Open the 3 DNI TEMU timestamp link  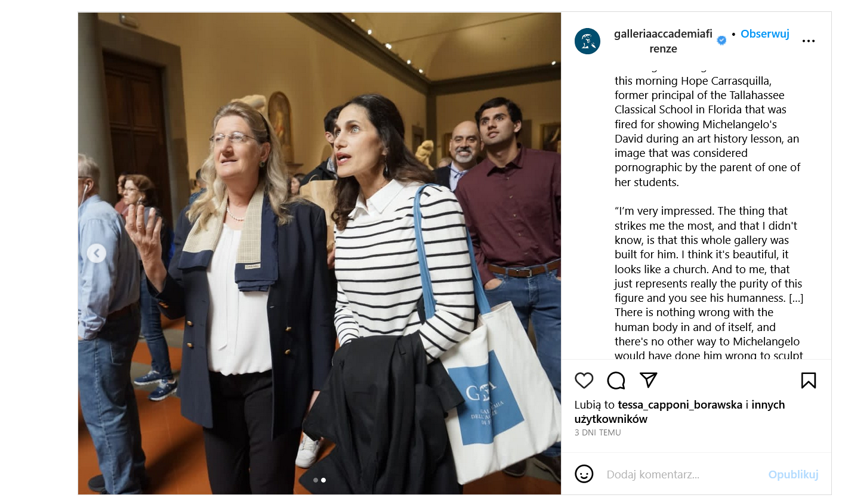click(x=597, y=433)
